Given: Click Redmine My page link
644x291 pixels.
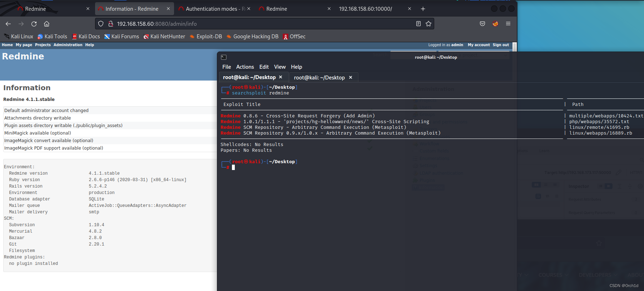Looking at the screenshot, I should [x=24, y=45].
